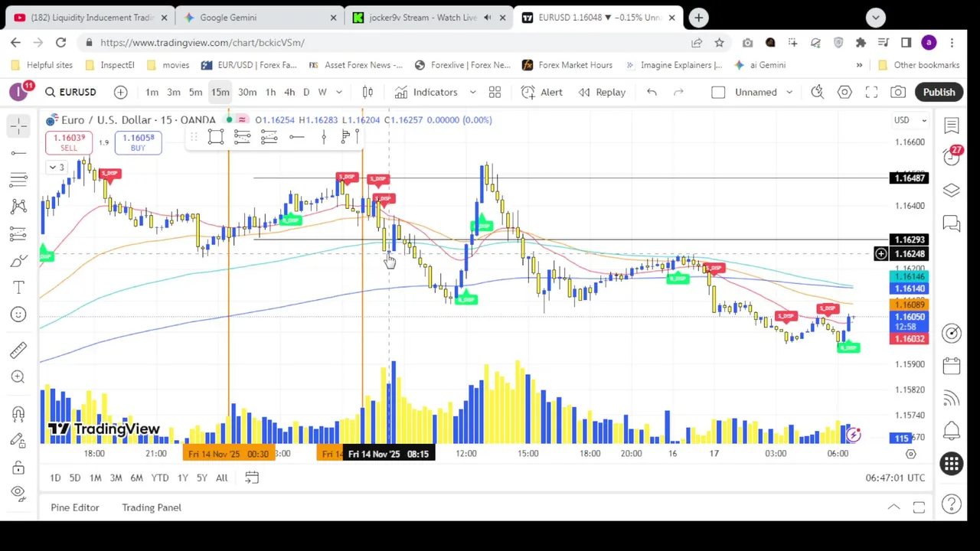980x551 pixels.
Task: Open the object tree layers icon
Action: [x=952, y=190]
